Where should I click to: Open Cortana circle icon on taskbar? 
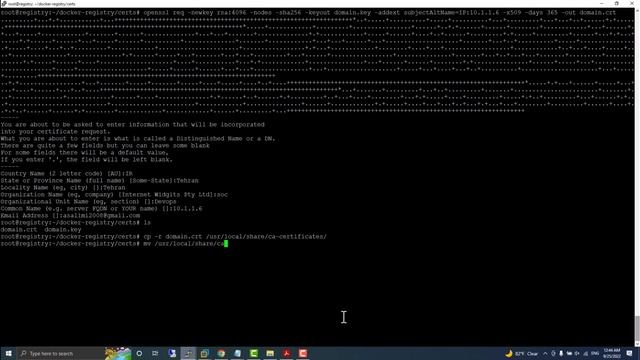(x=139, y=353)
